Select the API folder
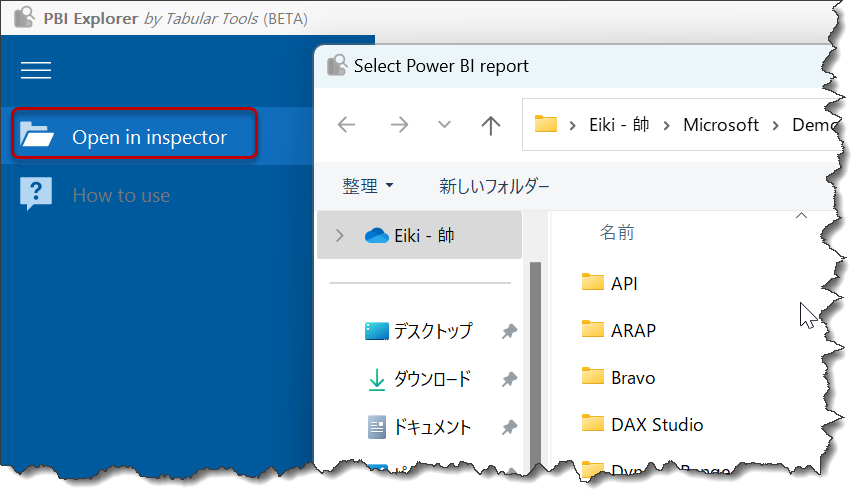 pyautogui.click(x=624, y=284)
